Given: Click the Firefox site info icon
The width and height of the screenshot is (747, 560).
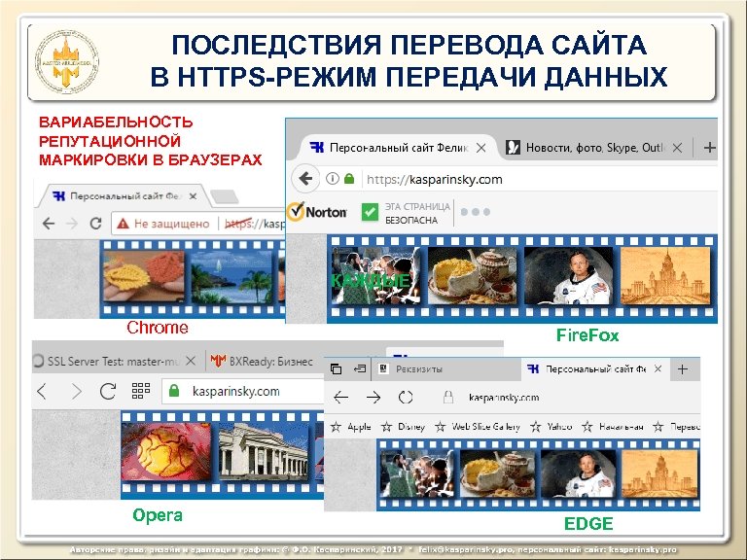Looking at the screenshot, I should coord(332,179).
